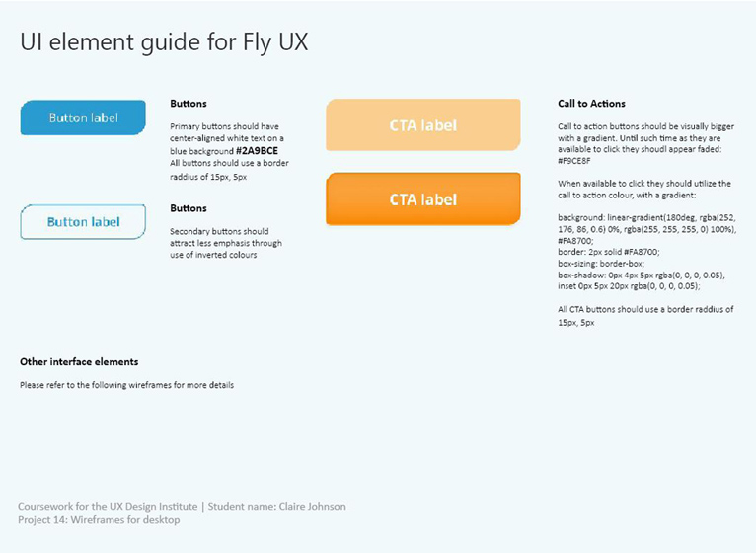Screen dimensions: 756x553
Task: Click the solid orange CTA label button
Action: click(x=423, y=199)
